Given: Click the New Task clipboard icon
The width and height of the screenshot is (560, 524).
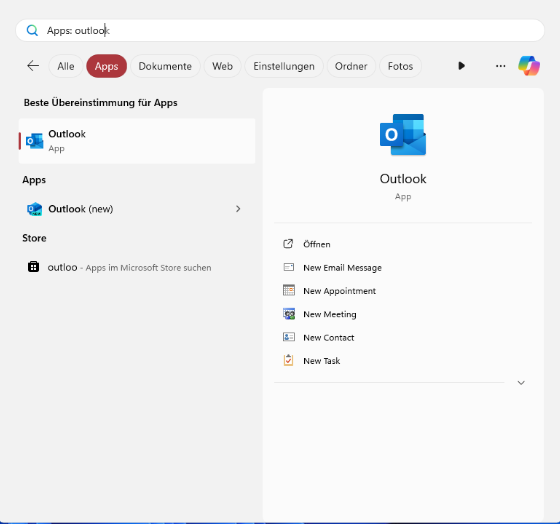Looking at the screenshot, I should [288, 360].
